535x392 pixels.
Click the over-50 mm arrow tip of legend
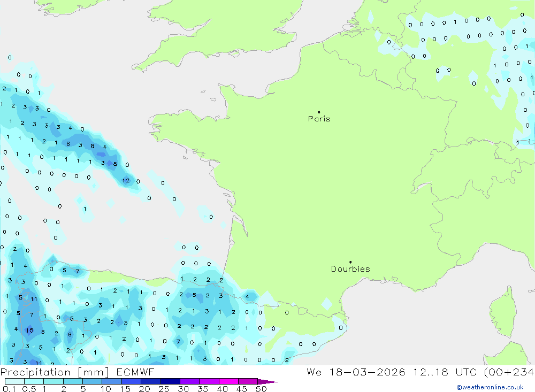(267, 381)
